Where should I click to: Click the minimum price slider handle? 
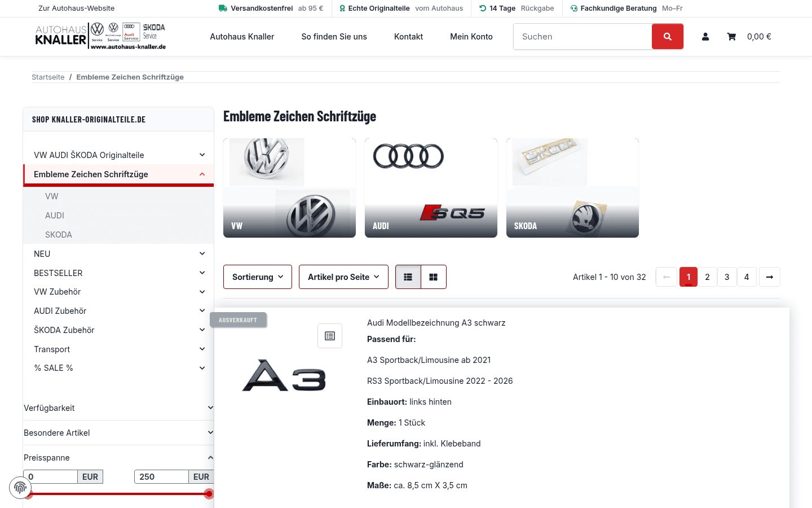(28, 494)
